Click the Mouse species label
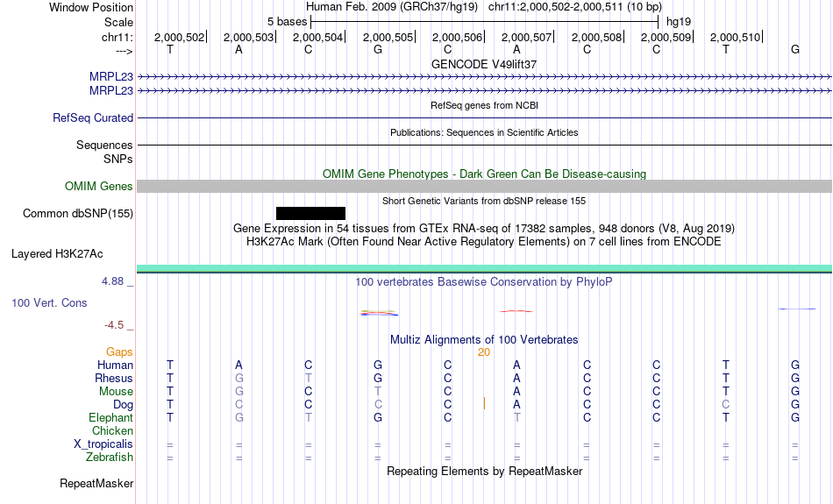The width and height of the screenshot is (833, 504). click(x=116, y=392)
